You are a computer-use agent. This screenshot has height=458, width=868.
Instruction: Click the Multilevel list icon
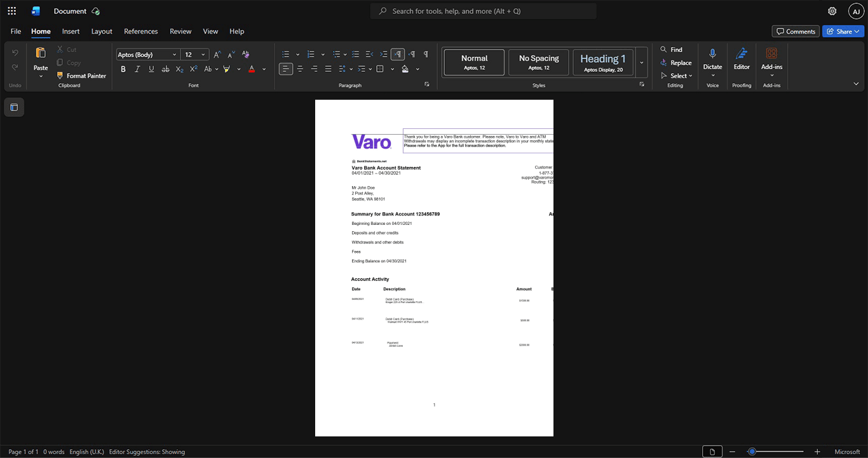pos(336,55)
